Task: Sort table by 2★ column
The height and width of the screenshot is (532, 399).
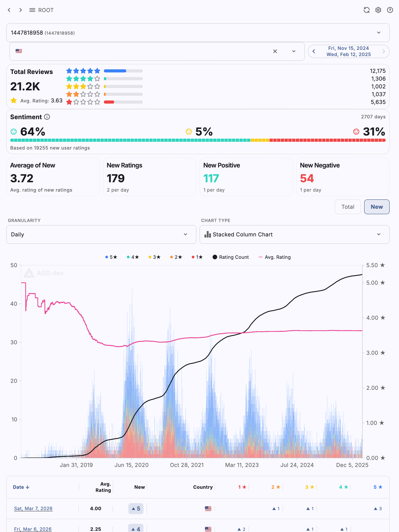Action: 276,487
